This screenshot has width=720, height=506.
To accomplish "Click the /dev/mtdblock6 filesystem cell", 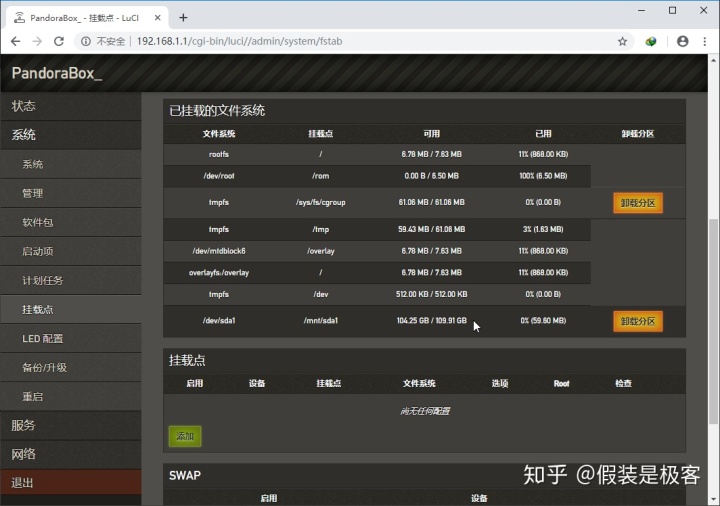I will coord(219,251).
